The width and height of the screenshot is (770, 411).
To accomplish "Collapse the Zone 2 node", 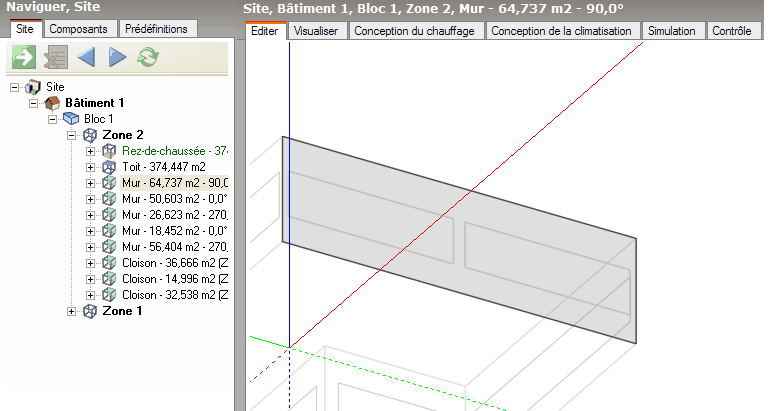I will (71, 135).
